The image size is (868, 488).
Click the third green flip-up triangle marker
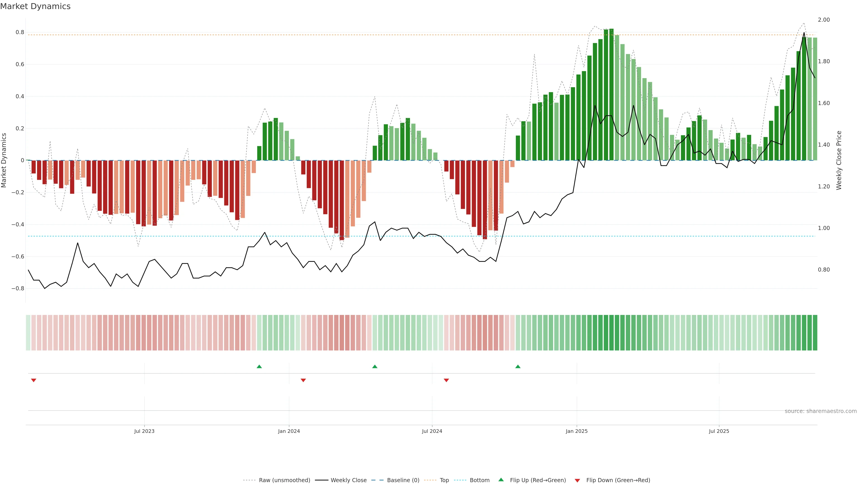pyautogui.click(x=518, y=366)
